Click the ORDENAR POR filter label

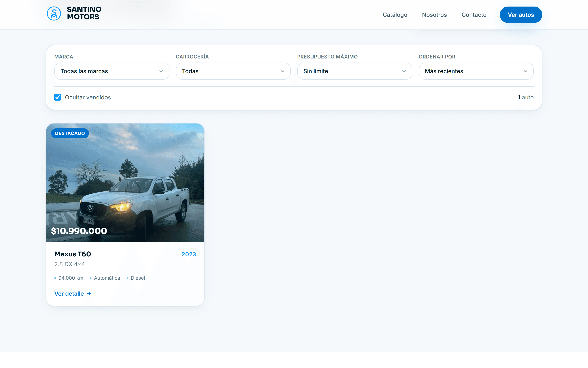(437, 57)
